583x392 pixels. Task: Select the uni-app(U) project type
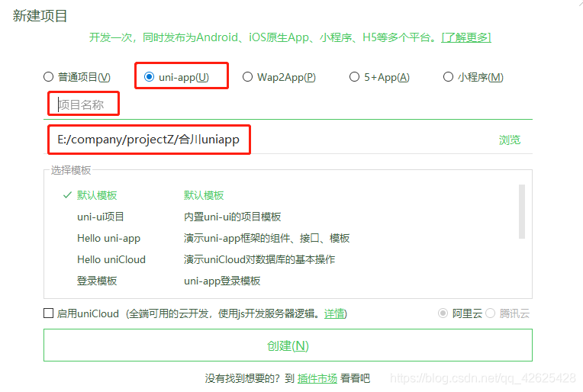pyautogui.click(x=149, y=77)
